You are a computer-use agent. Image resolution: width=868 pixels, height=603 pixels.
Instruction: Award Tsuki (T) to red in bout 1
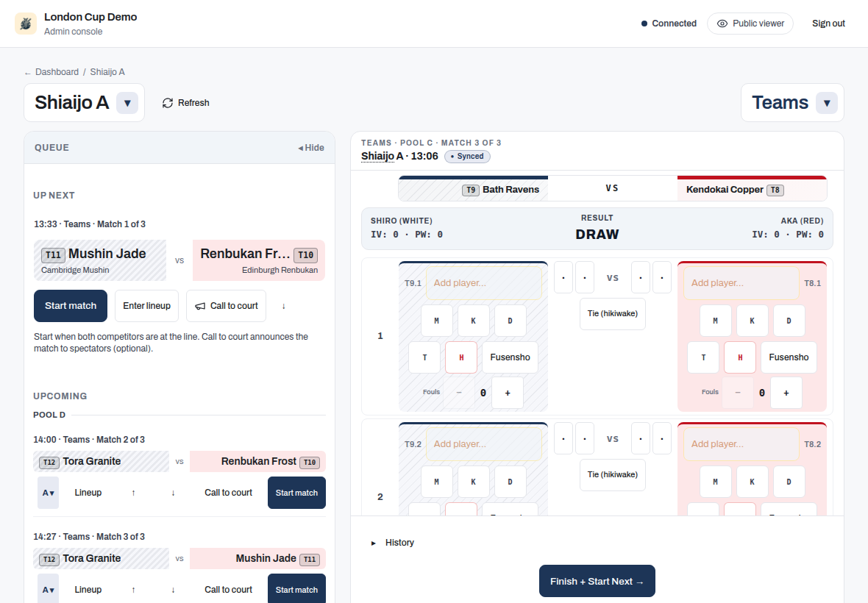click(703, 357)
